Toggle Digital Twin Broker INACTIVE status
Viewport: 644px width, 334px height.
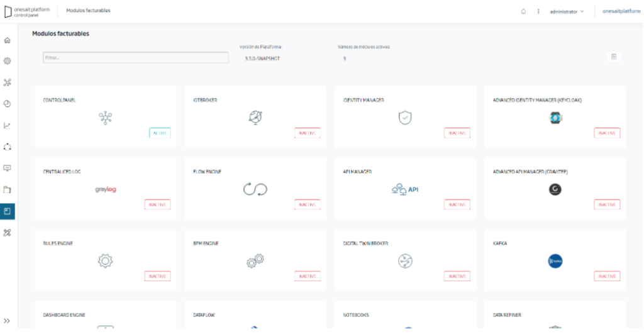(457, 277)
